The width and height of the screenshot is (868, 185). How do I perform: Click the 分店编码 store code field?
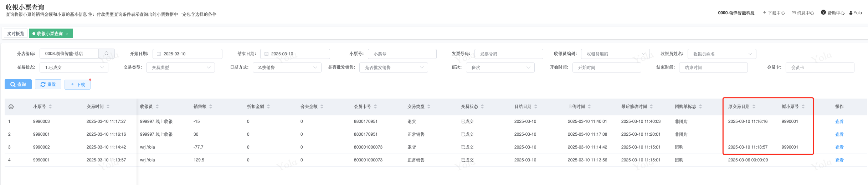[69, 54]
